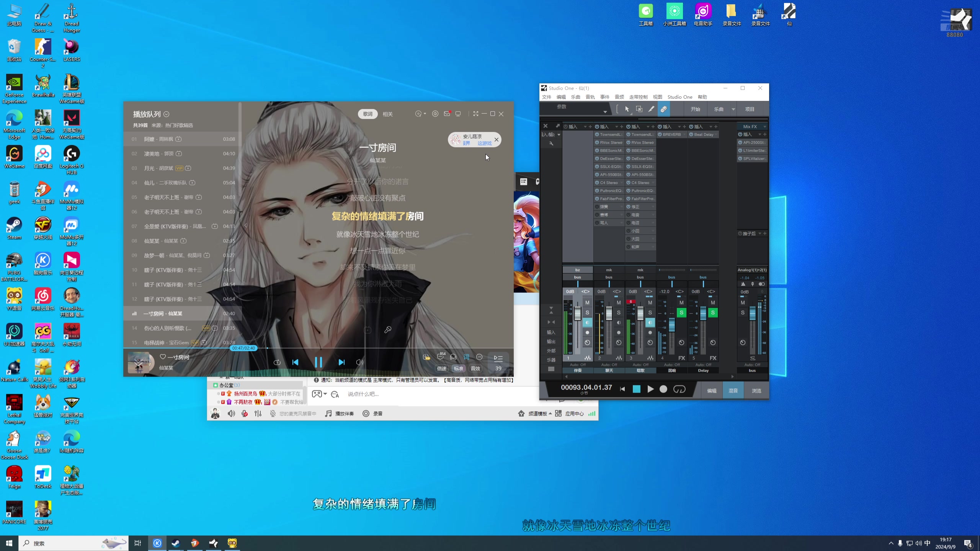This screenshot has height=551, width=980.
Task: Open headphone listening mode icon
Action: (453, 357)
